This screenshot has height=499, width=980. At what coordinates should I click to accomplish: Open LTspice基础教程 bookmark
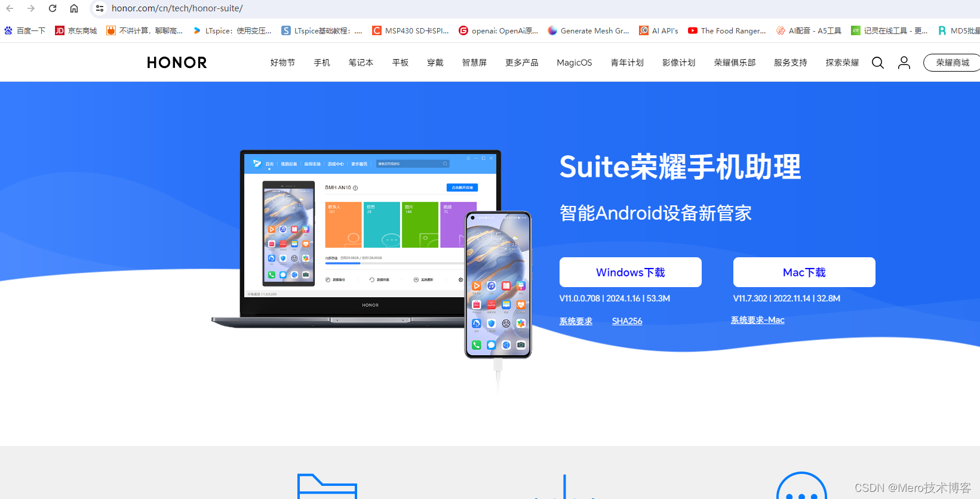point(322,30)
